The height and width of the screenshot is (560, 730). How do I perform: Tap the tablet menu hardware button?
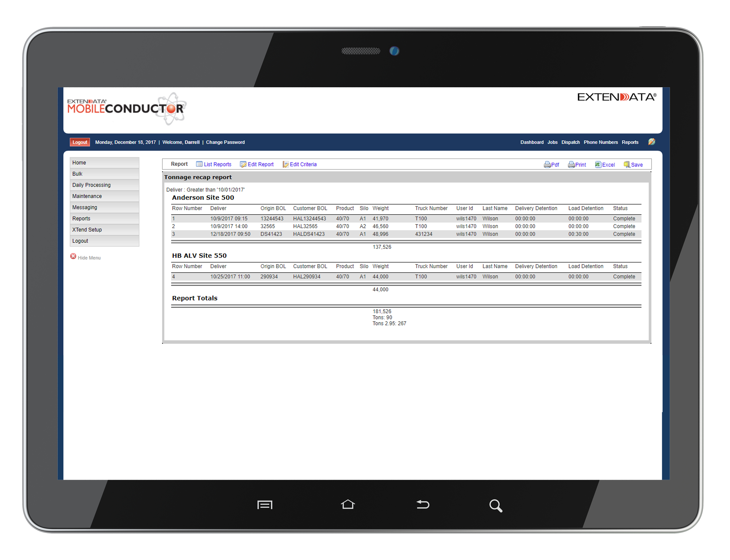coord(265,505)
